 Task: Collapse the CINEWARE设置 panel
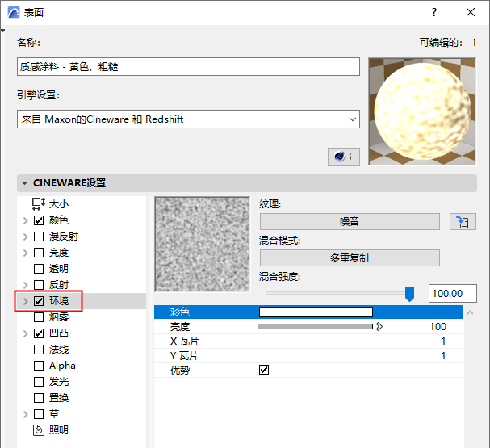point(25,183)
